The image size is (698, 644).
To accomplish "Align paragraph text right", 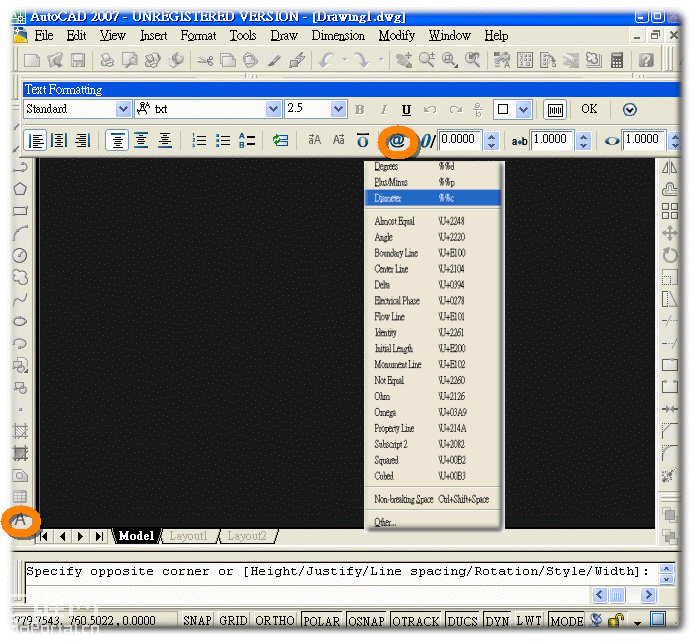I will point(82,141).
